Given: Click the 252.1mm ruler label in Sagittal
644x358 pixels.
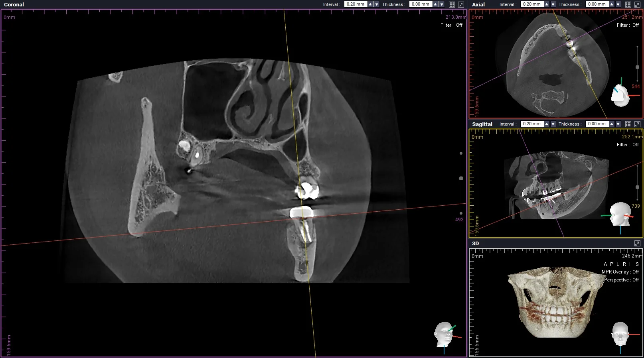Looking at the screenshot, I should click(632, 137).
